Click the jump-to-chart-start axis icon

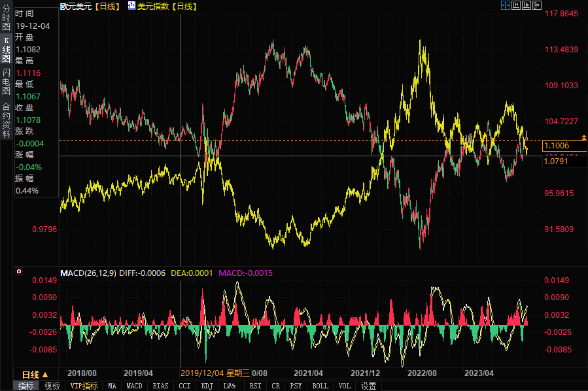coord(515,5)
